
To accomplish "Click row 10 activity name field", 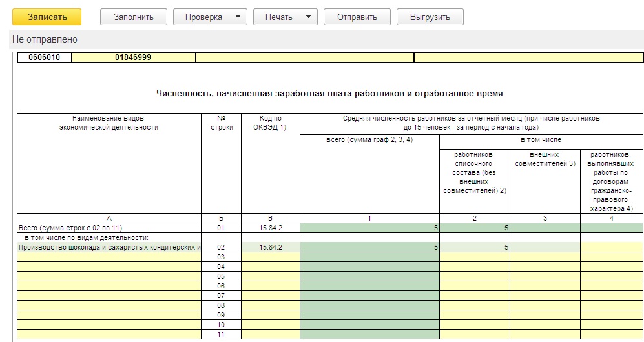I will [x=109, y=325].
